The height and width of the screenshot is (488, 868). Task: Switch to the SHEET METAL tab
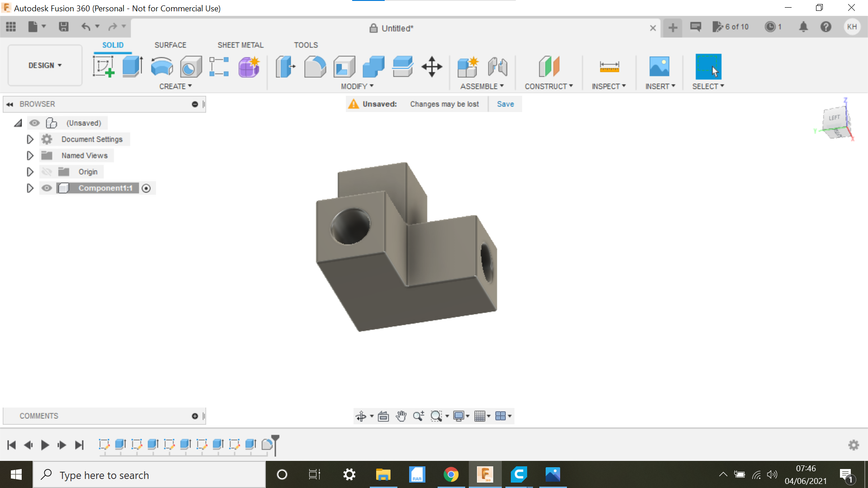241,45
